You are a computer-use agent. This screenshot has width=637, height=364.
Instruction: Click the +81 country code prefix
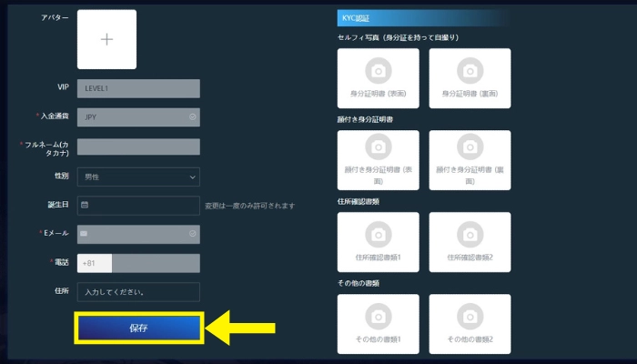click(x=89, y=263)
